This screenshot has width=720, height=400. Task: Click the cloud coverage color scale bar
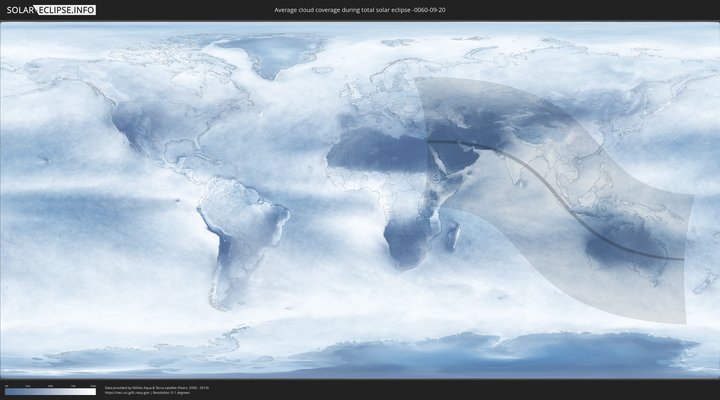coord(50,392)
